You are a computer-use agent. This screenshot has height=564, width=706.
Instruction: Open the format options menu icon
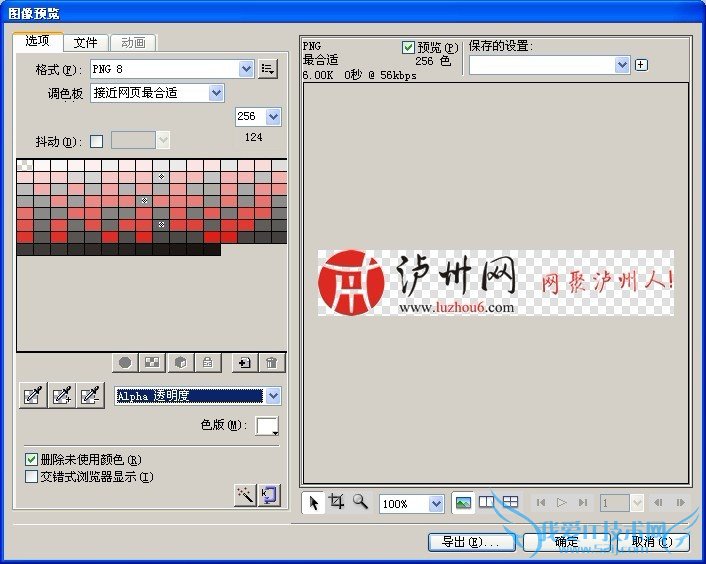click(x=268, y=69)
